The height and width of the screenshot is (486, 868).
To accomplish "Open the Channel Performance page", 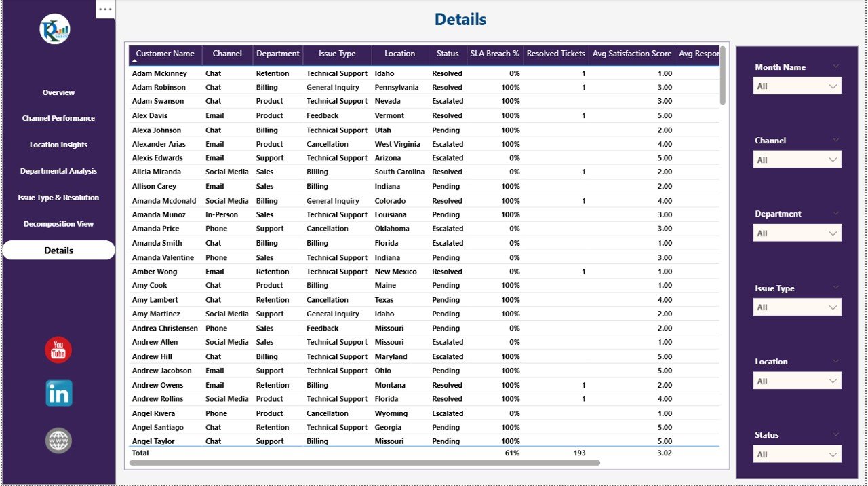I will 58,118.
